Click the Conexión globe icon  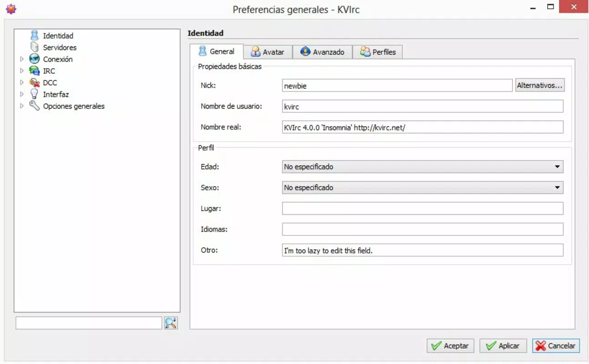coord(35,59)
